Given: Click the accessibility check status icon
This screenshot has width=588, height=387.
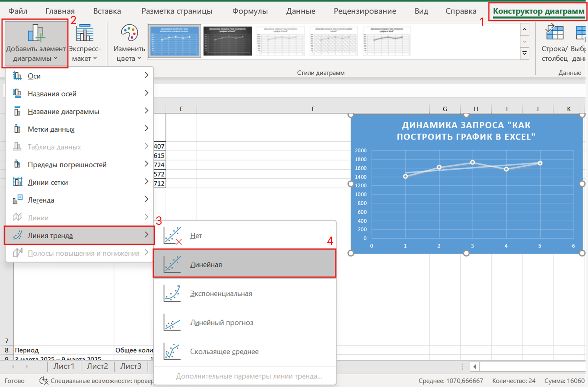Looking at the screenshot, I should click(44, 381).
